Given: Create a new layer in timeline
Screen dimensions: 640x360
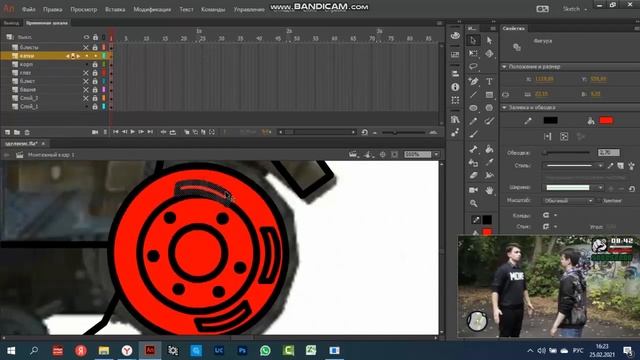Looking at the screenshot, I should point(7,132).
